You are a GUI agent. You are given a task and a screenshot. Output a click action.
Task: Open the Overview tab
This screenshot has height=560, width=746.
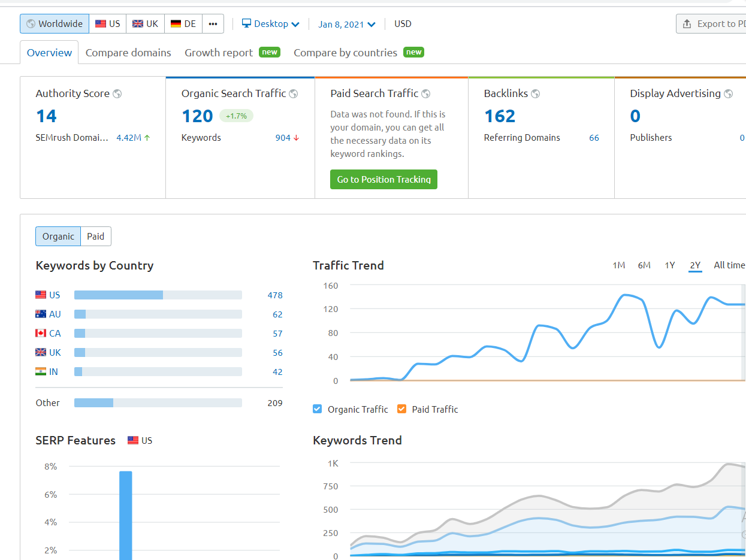[x=49, y=53]
